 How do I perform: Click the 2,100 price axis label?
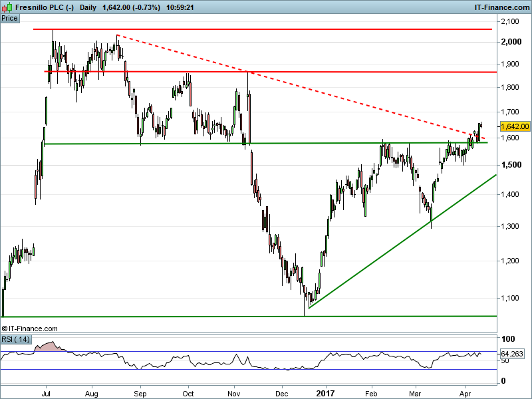pyautogui.click(x=510, y=21)
